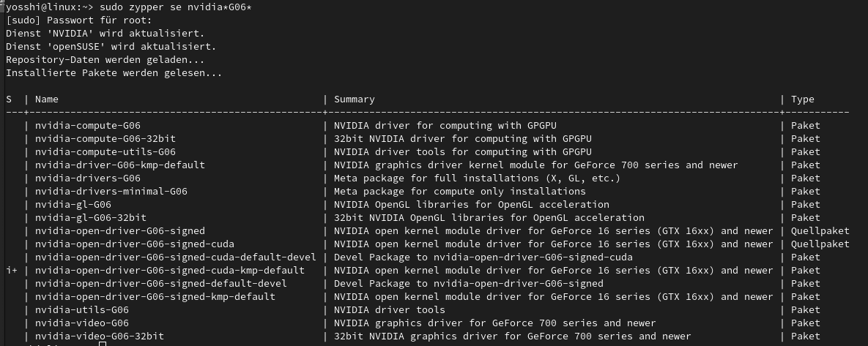868x346 pixels.
Task: Click summary 'NVIDIA OpenGL libraries for OpenGL acceleration'
Action: click(472, 205)
